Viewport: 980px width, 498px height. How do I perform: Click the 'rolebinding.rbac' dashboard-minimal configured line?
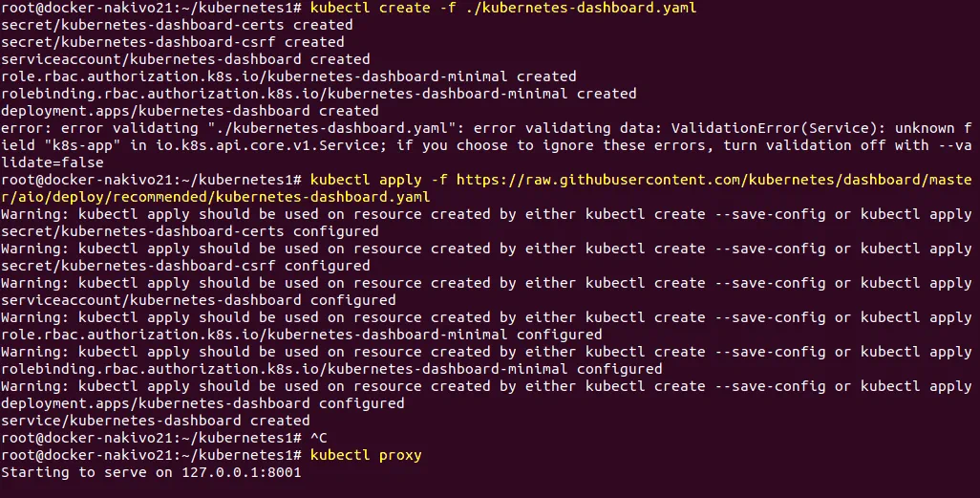[x=331, y=369]
